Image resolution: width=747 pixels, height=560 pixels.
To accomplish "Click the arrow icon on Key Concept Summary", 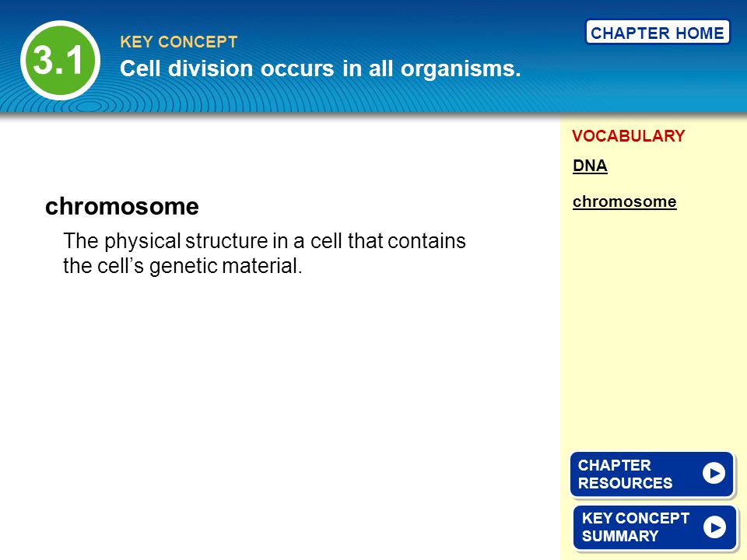I will 714,527.
